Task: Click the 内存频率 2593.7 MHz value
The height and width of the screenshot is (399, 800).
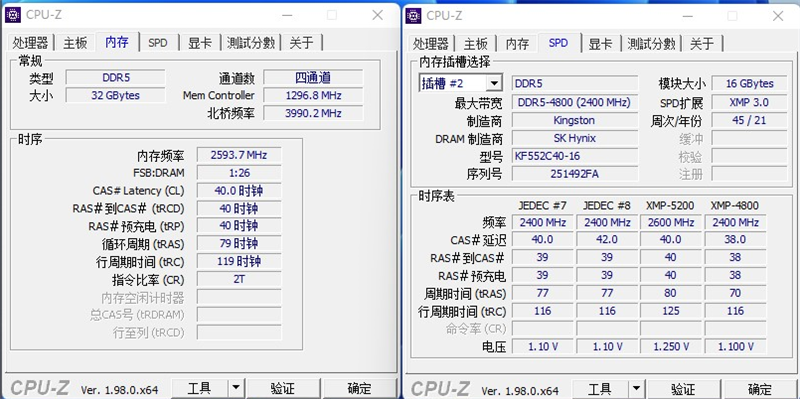Action: click(x=239, y=155)
